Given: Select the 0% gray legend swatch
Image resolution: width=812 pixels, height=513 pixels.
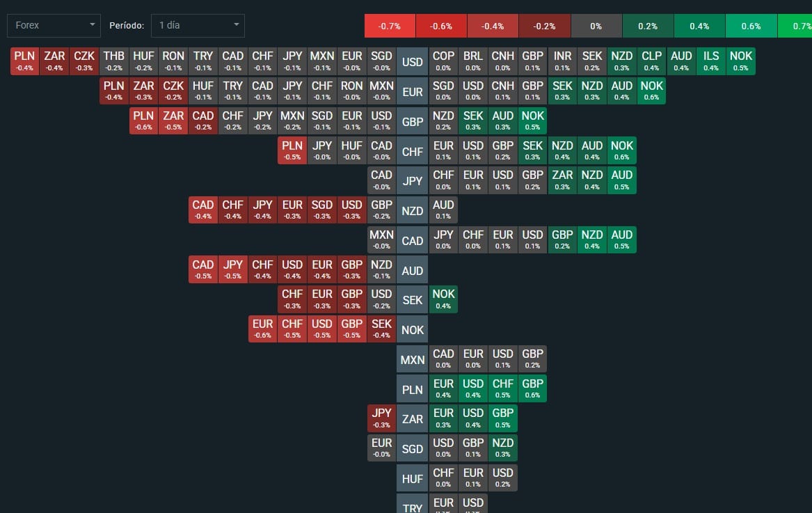Looking at the screenshot, I should pyautogui.click(x=596, y=26).
